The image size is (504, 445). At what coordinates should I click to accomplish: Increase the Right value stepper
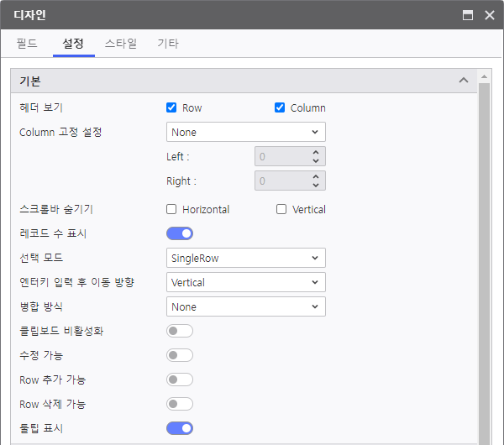click(316, 176)
